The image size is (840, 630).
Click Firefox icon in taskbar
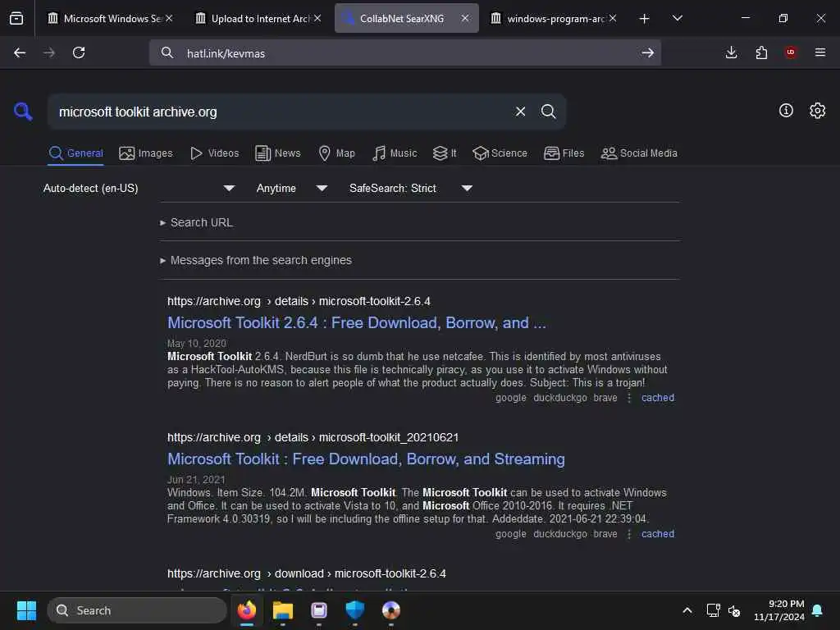[x=247, y=610]
